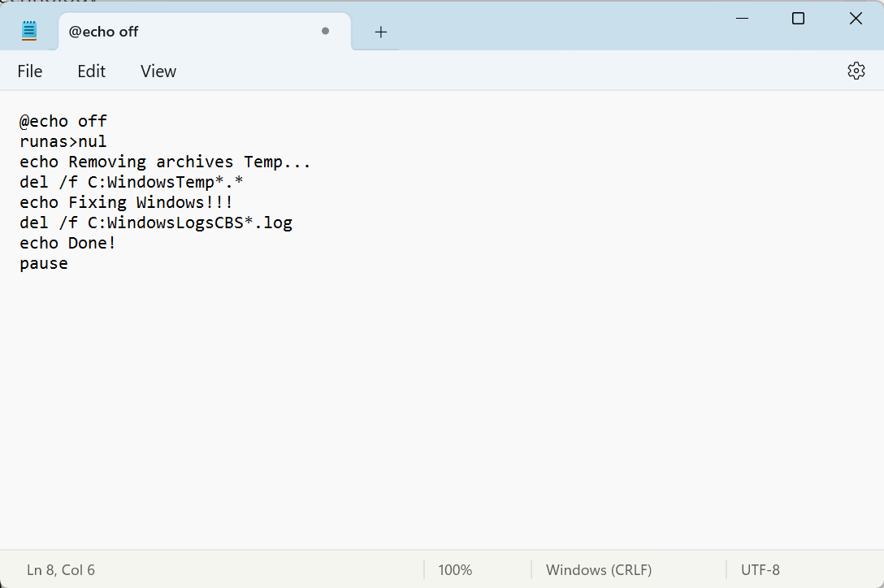This screenshot has height=588, width=884.
Task: Click the "del /f C:WindowsTemp*.*" line
Action: [132, 183]
